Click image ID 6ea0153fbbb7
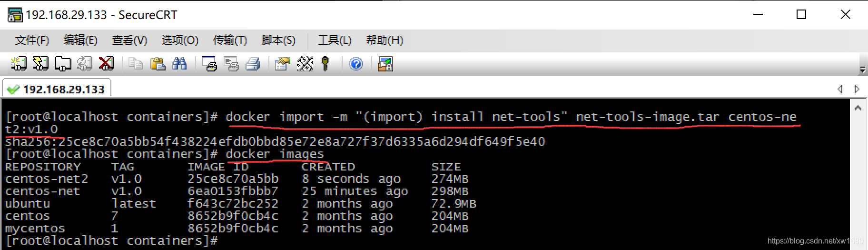The width and height of the screenshot is (868, 250). pos(233,191)
